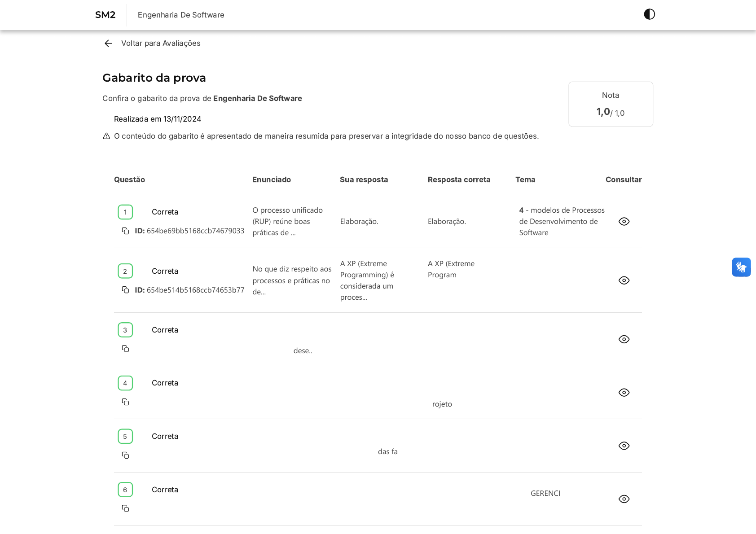View question 1 details with eye icon
This screenshot has height=534, width=756.
pyautogui.click(x=624, y=222)
